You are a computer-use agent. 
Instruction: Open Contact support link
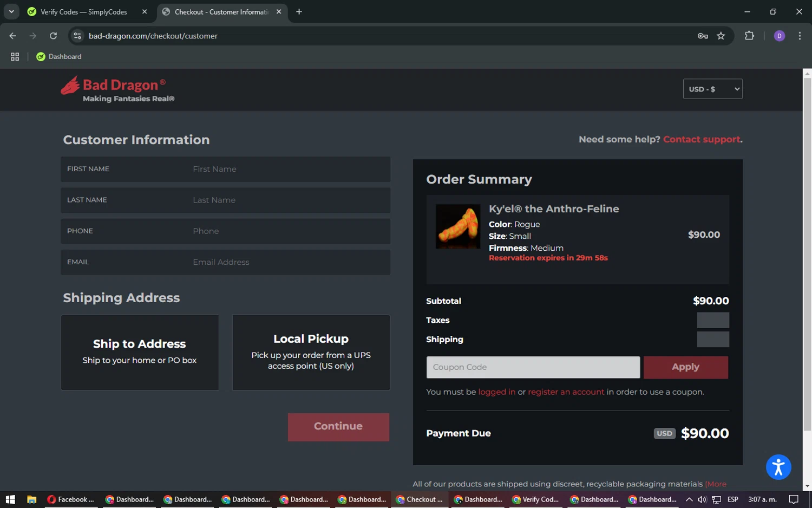pos(702,139)
